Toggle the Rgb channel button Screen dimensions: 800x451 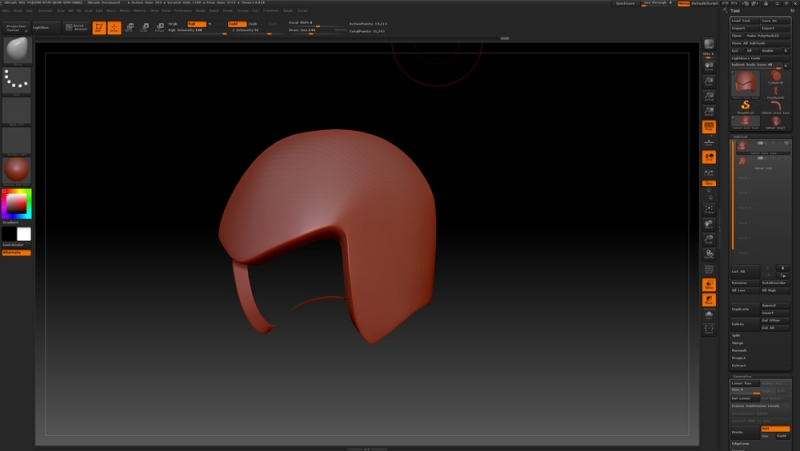(x=195, y=23)
